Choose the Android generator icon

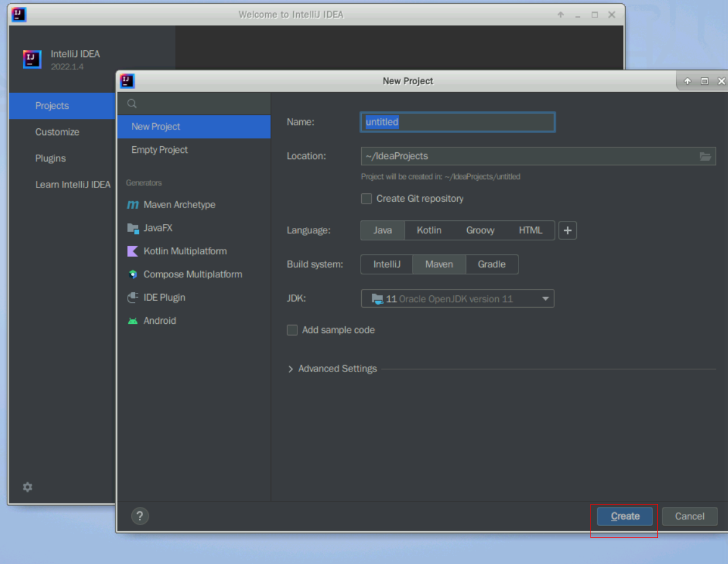133,321
